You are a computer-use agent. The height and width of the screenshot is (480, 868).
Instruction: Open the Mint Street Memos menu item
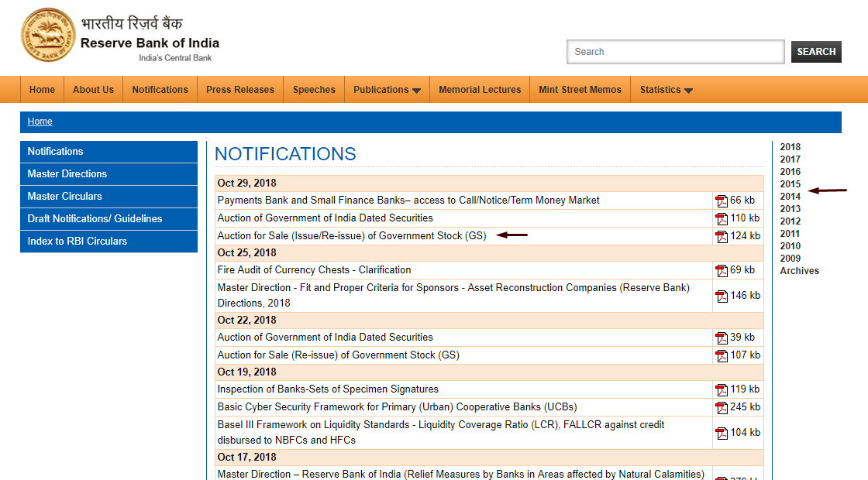(x=580, y=90)
